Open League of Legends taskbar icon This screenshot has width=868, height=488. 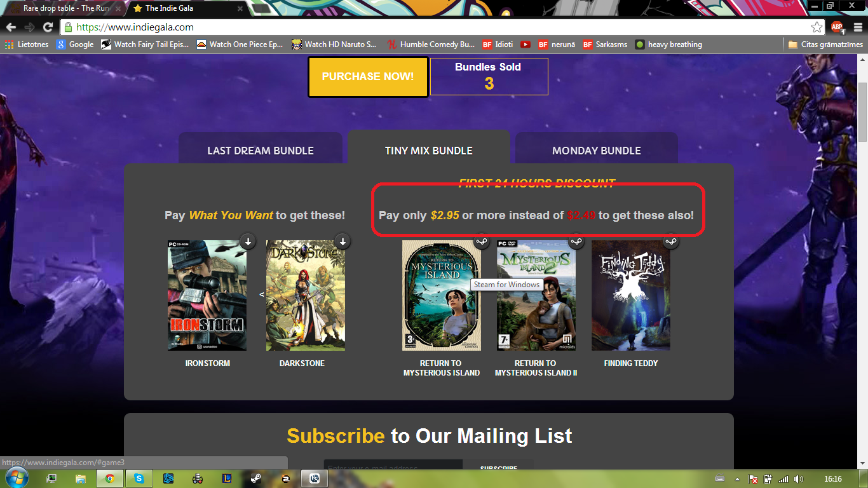click(x=227, y=478)
